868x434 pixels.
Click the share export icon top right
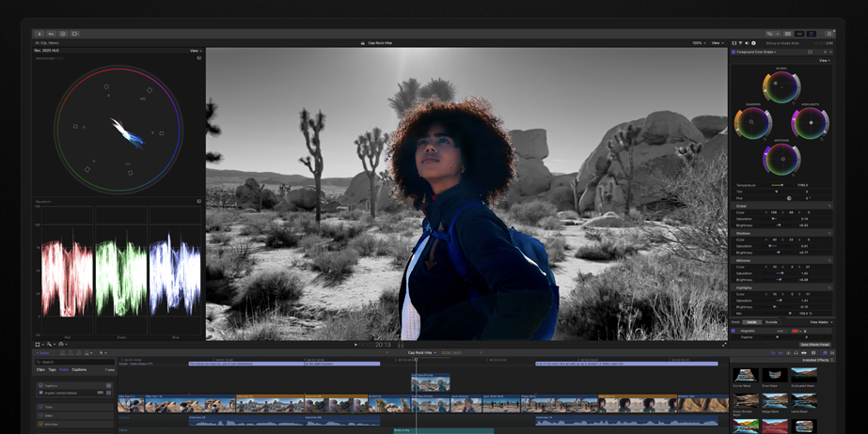829,34
